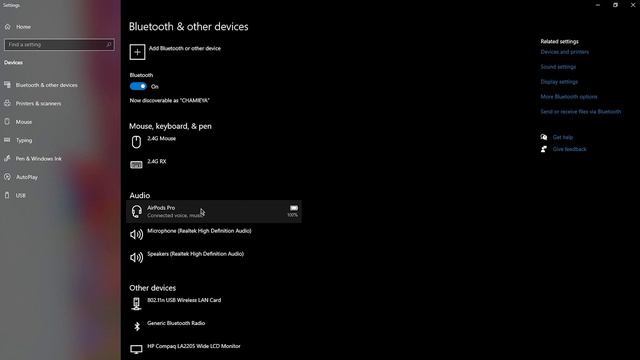Click the Give feedback person icon
Screen dimensions: 640x360
point(544,149)
